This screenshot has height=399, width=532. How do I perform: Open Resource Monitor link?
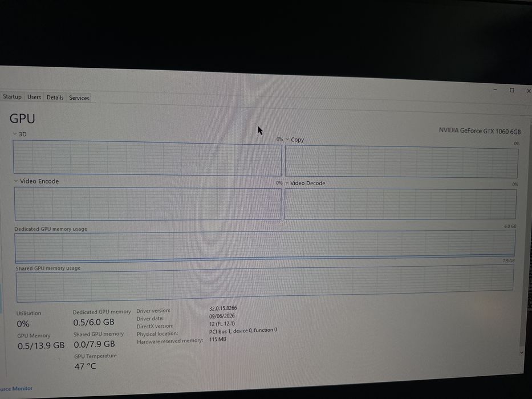point(17,389)
